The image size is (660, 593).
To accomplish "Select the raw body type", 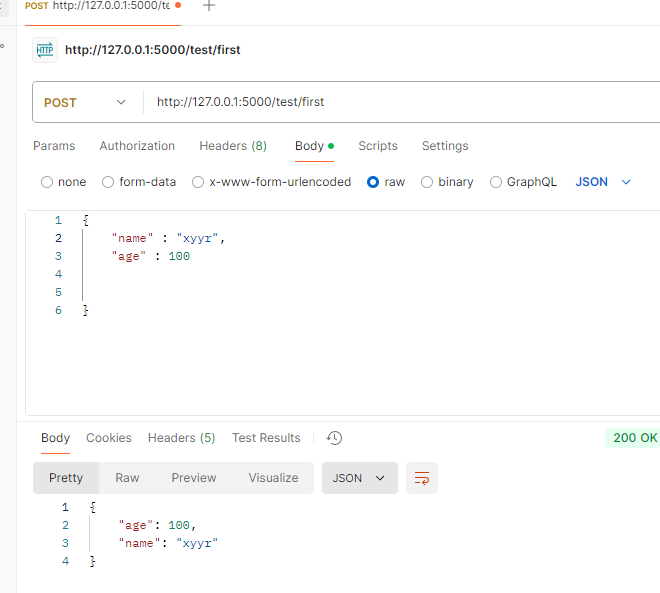I will pyautogui.click(x=386, y=182).
